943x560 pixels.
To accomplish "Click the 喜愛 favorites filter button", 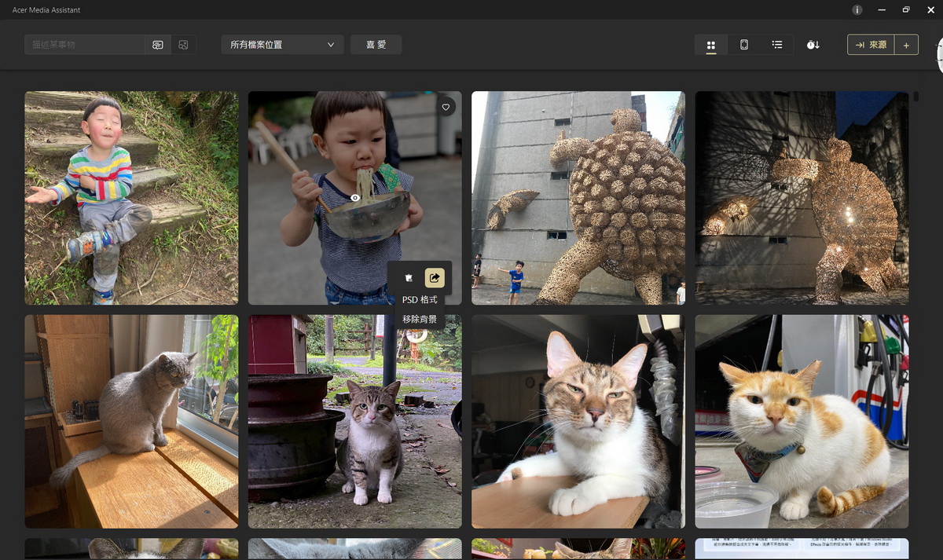I will [376, 45].
